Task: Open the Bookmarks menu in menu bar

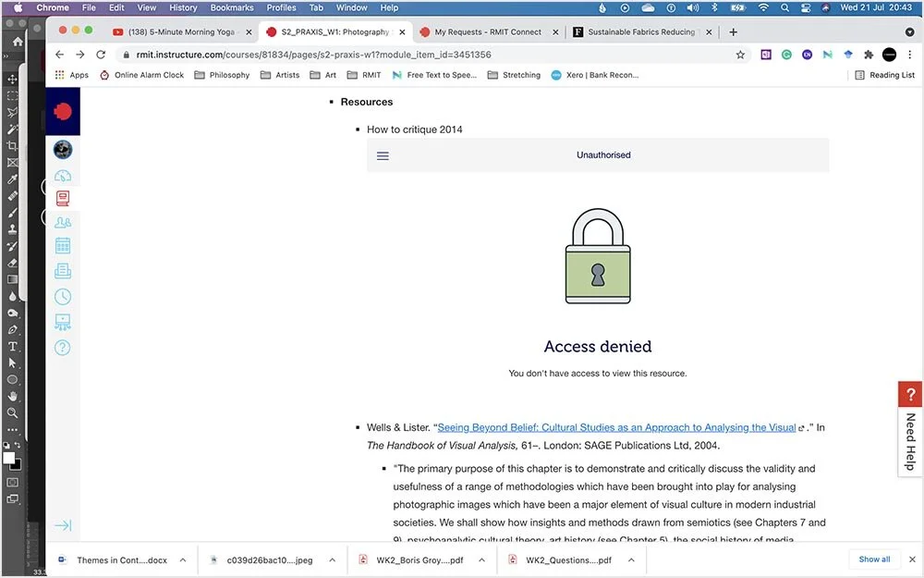Action: tap(232, 7)
